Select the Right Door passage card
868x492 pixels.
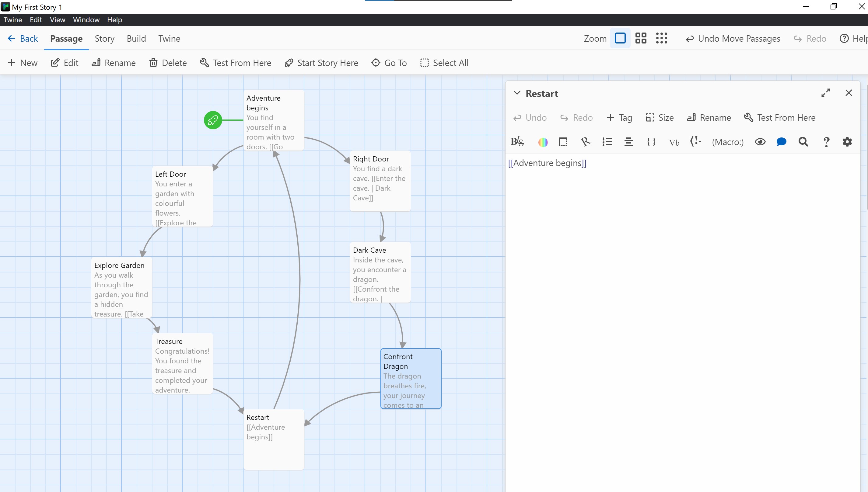pos(380,181)
